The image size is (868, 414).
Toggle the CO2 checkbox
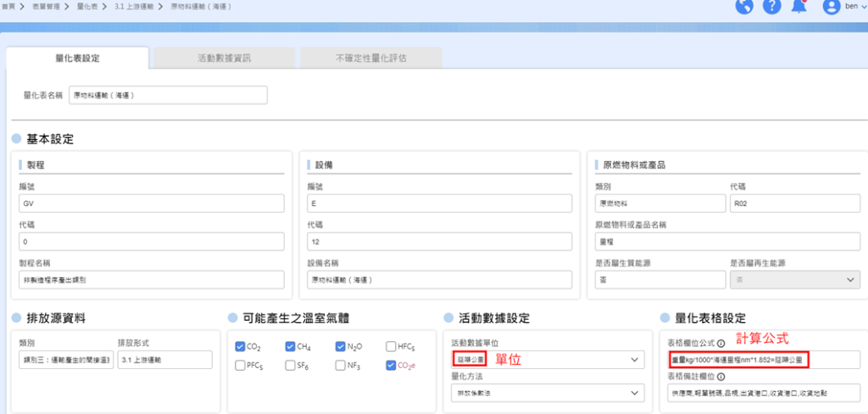pyautogui.click(x=241, y=346)
